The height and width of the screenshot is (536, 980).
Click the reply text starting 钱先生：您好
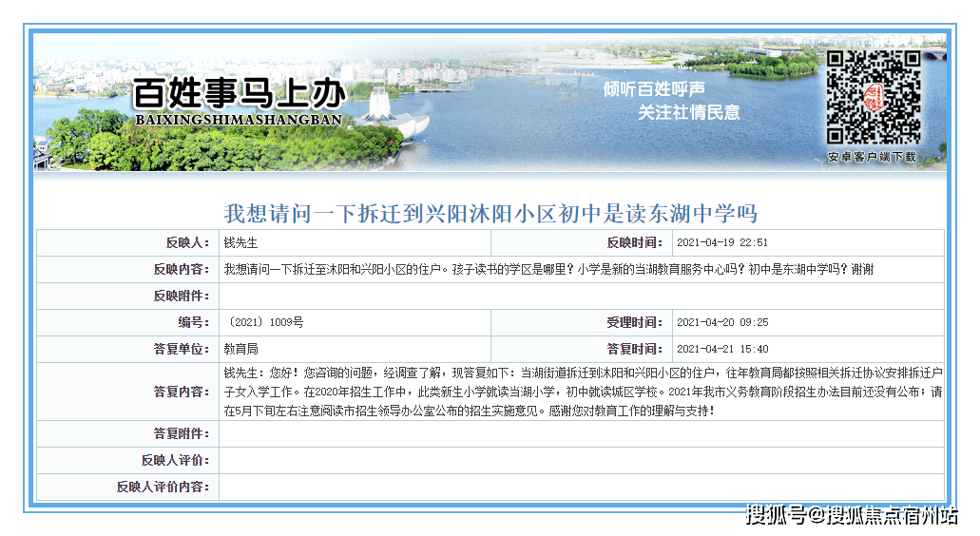[x=583, y=392]
